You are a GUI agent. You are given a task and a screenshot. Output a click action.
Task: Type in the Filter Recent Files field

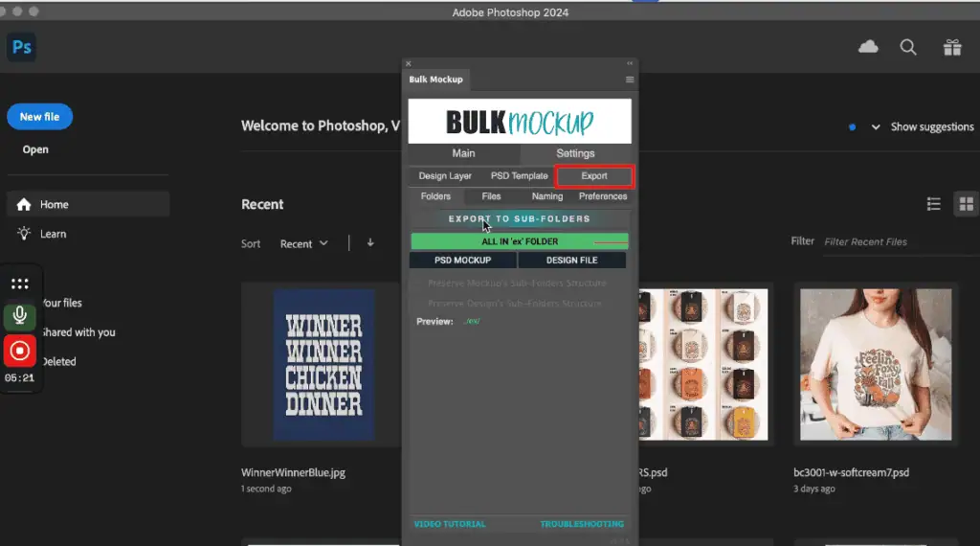tap(895, 241)
